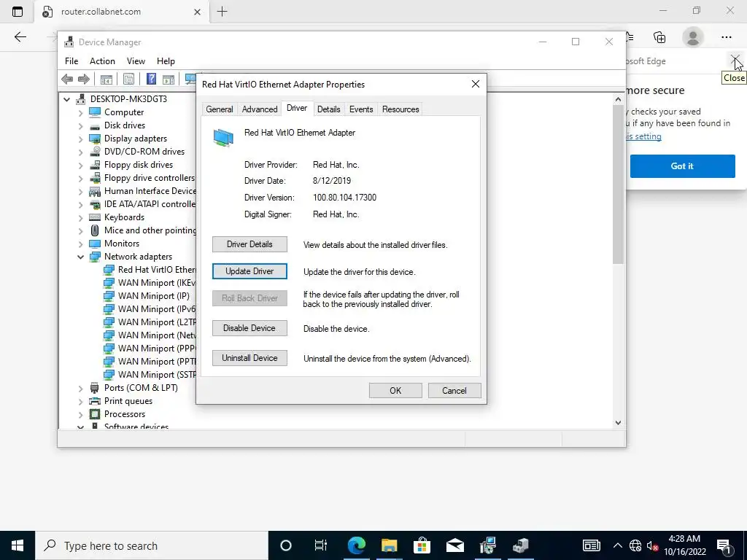This screenshot has width=747, height=560.
Task: Open the Action menu
Action: click(102, 61)
